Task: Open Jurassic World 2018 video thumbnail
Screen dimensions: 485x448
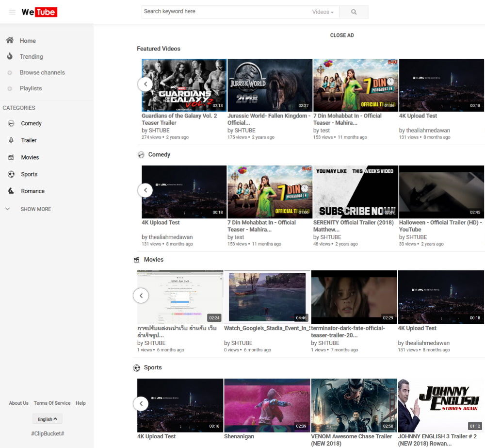Action: tap(270, 85)
